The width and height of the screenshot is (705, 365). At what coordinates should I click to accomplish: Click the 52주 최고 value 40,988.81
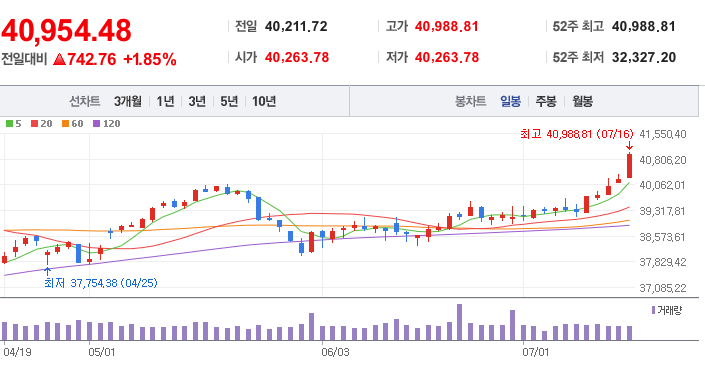643,27
